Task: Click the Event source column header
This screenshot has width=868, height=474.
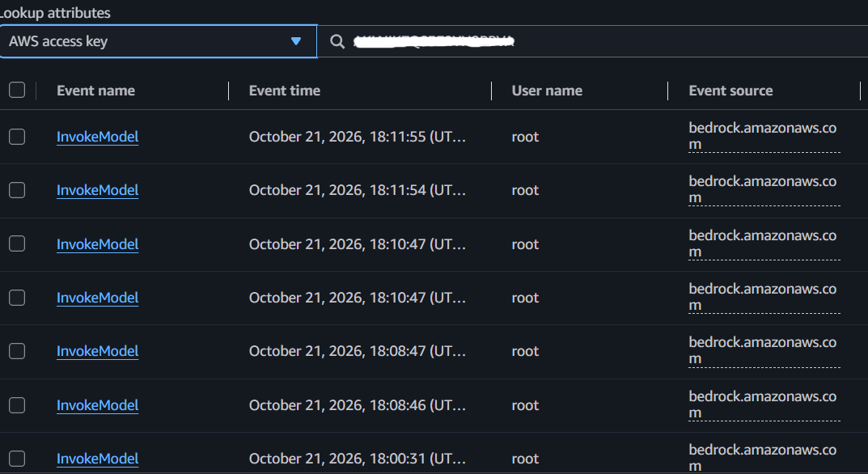Action: tap(730, 91)
